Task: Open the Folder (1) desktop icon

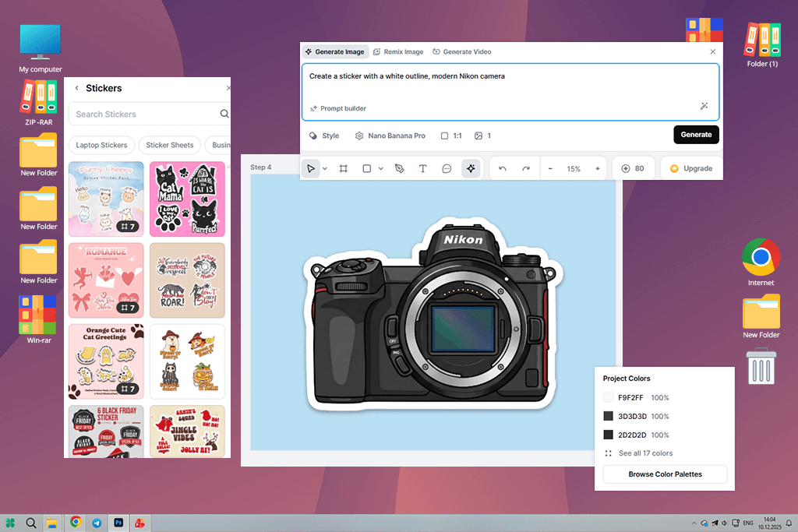Action: [x=762, y=44]
